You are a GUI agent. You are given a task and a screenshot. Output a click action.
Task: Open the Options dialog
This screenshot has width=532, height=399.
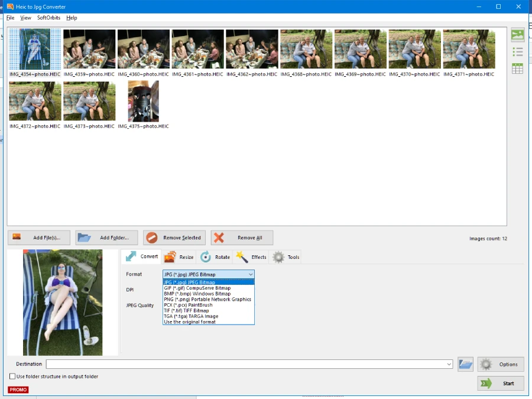[x=501, y=364]
